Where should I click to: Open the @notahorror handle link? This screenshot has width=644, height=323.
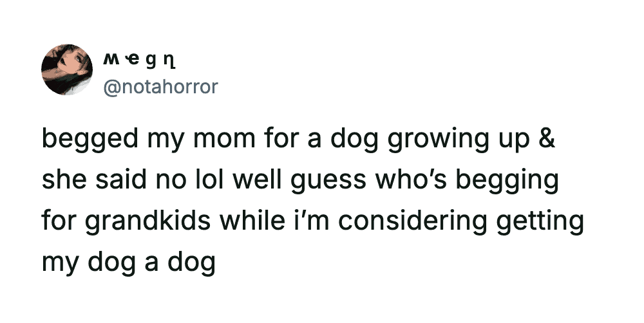point(160,86)
